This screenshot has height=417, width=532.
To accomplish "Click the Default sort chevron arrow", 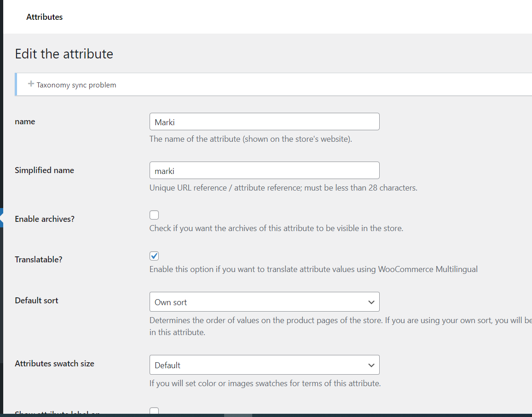I will point(371,302).
